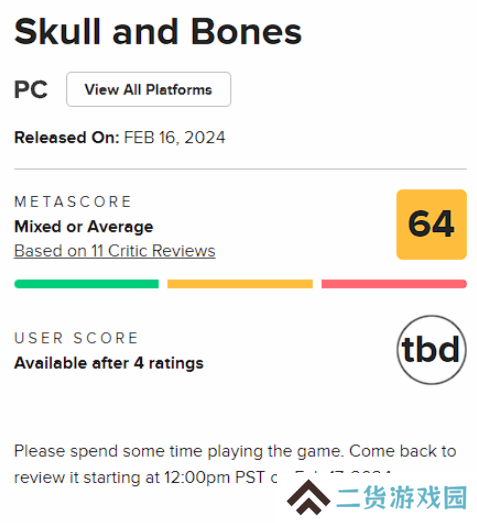Click the USER SCORE heading

pos(76,338)
